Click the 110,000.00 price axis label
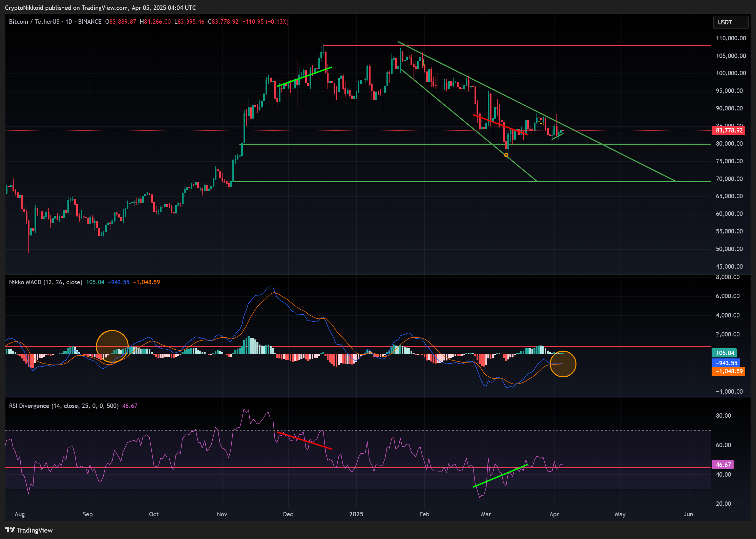The height and width of the screenshot is (539, 756). pyautogui.click(x=731, y=38)
